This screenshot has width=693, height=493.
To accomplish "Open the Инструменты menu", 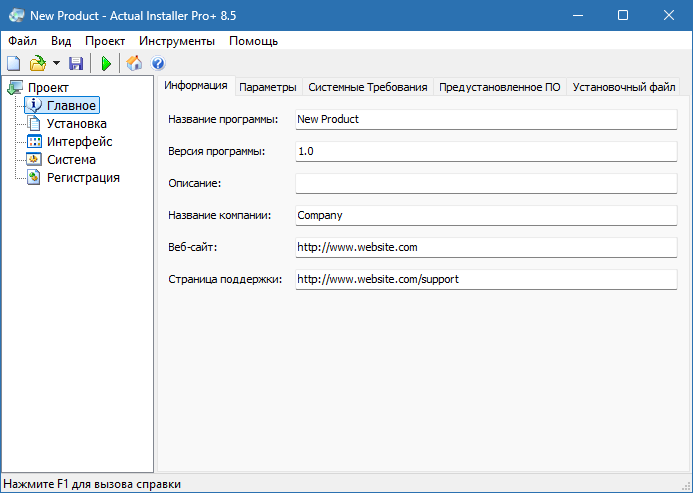I will (x=177, y=41).
